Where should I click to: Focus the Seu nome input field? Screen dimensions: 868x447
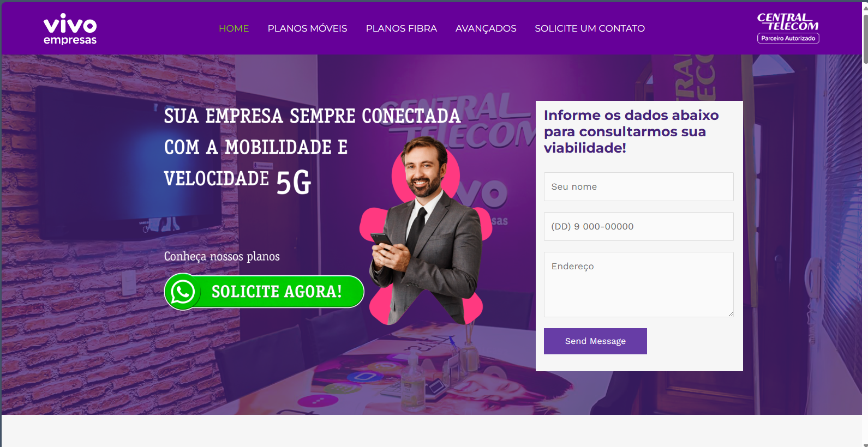click(638, 186)
